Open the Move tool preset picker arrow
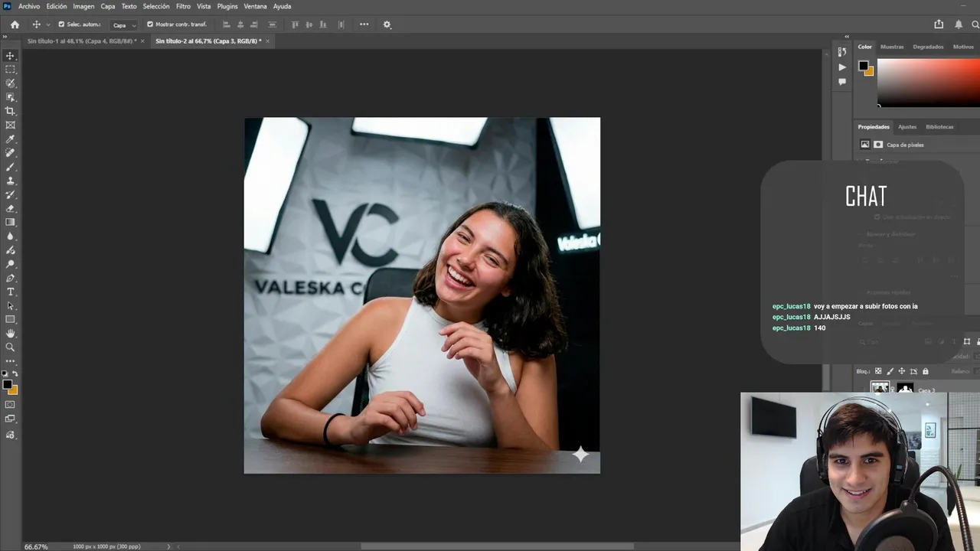980x551 pixels. point(47,25)
